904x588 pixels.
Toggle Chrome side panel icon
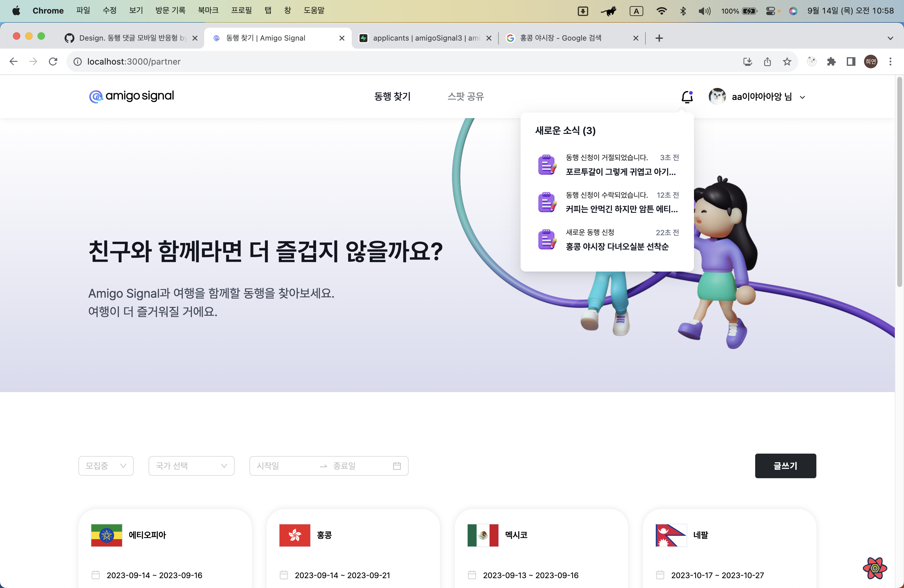(851, 62)
